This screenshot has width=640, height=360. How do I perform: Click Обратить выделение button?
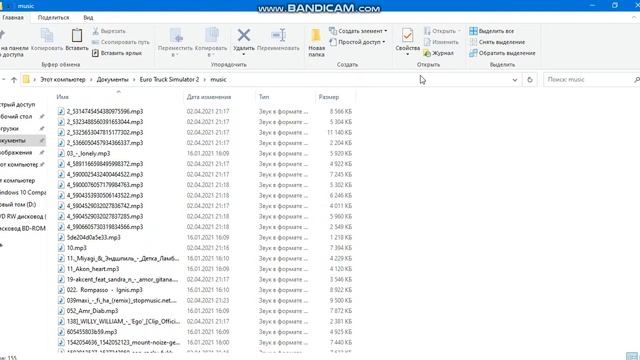pyautogui.click(x=502, y=53)
